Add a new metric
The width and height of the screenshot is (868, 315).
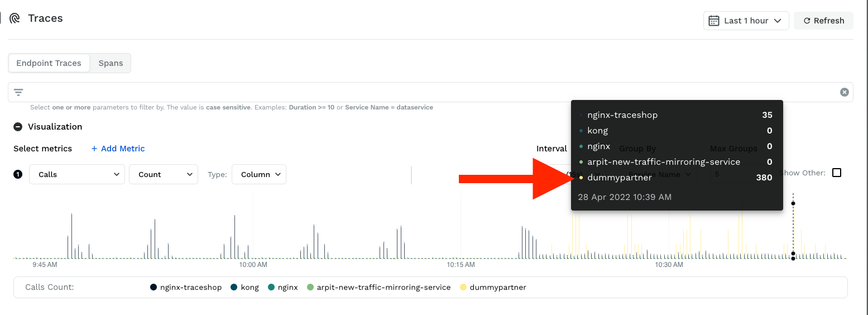(118, 149)
